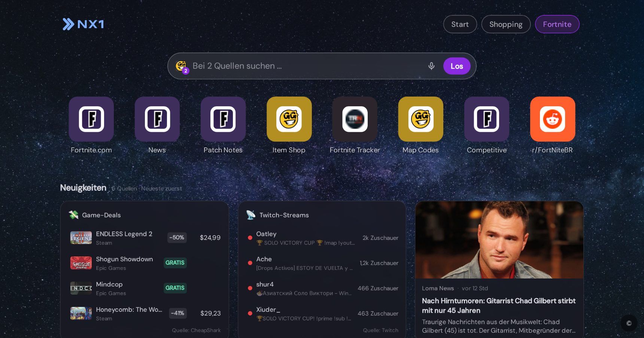The width and height of the screenshot is (644, 338).
Task: Switch to the Start tab
Action: click(x=460, y=24)
